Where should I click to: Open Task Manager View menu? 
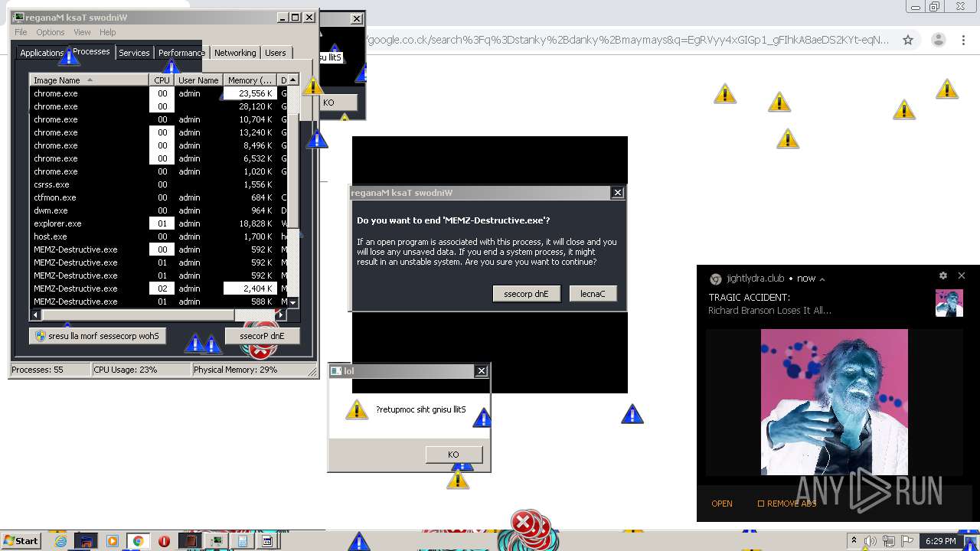82,32
